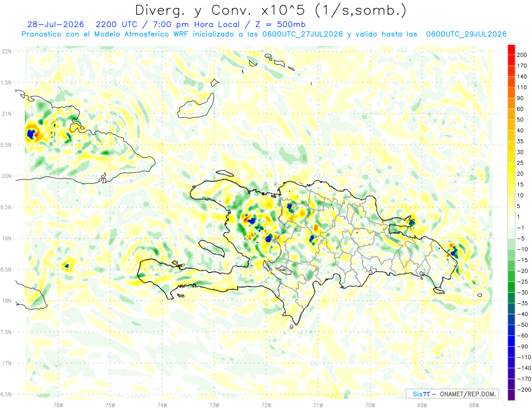Click longitude label '74W'

point(162,405)
